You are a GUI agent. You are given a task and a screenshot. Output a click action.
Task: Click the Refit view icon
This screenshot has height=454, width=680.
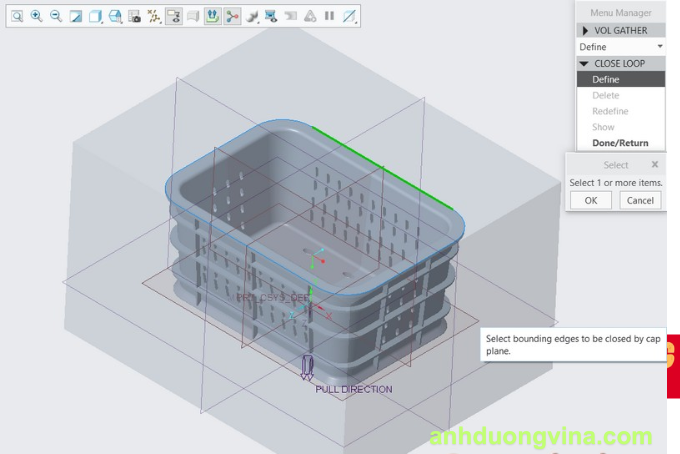point(17,16)
